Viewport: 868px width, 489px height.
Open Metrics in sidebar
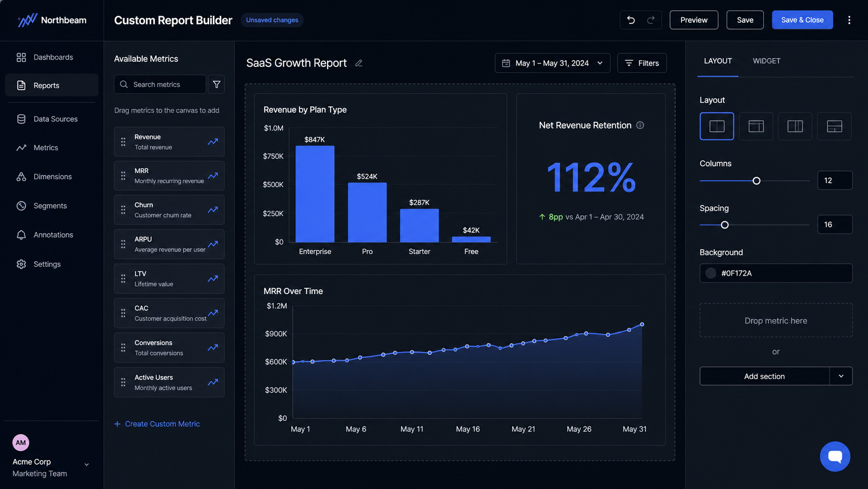pyautogui.click(x=51, y=148)
